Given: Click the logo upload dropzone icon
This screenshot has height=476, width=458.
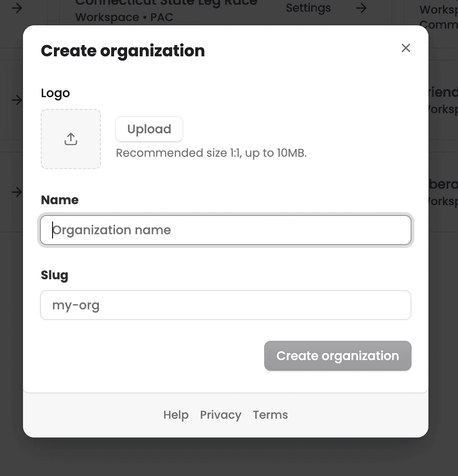Looking at the screenshot, I should tap(71, 139).
